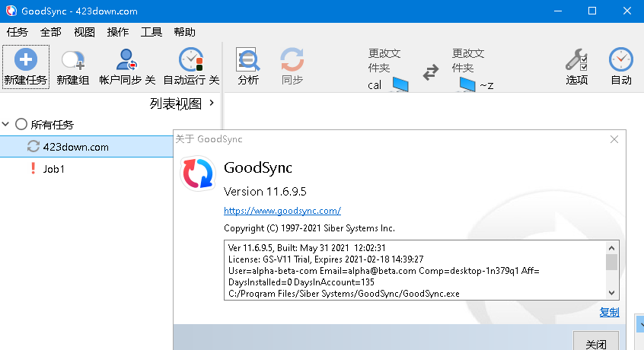Click the sync status icon beside 423down.com

[x=33, y=147]
